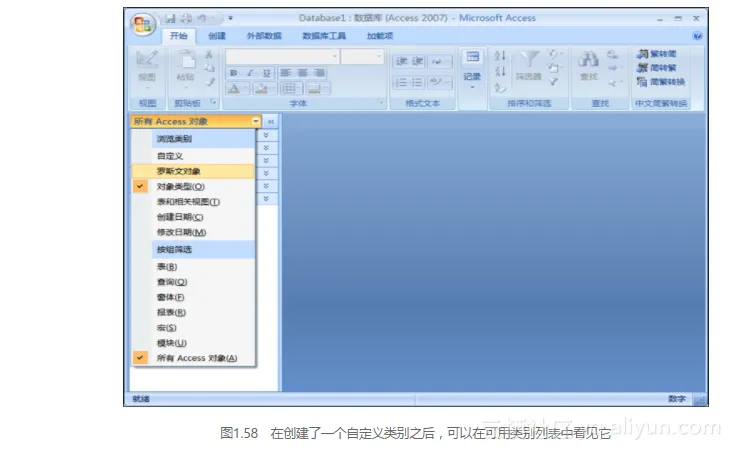Click the bulleted list icon
This screenshot has height=451, width=732.
(417, 83)
